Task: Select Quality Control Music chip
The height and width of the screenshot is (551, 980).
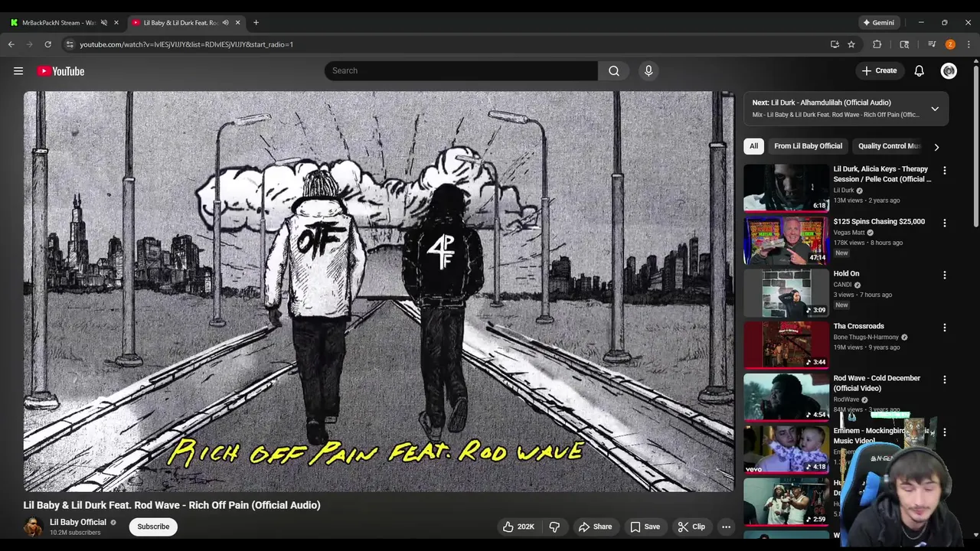Action: (888, 146)
